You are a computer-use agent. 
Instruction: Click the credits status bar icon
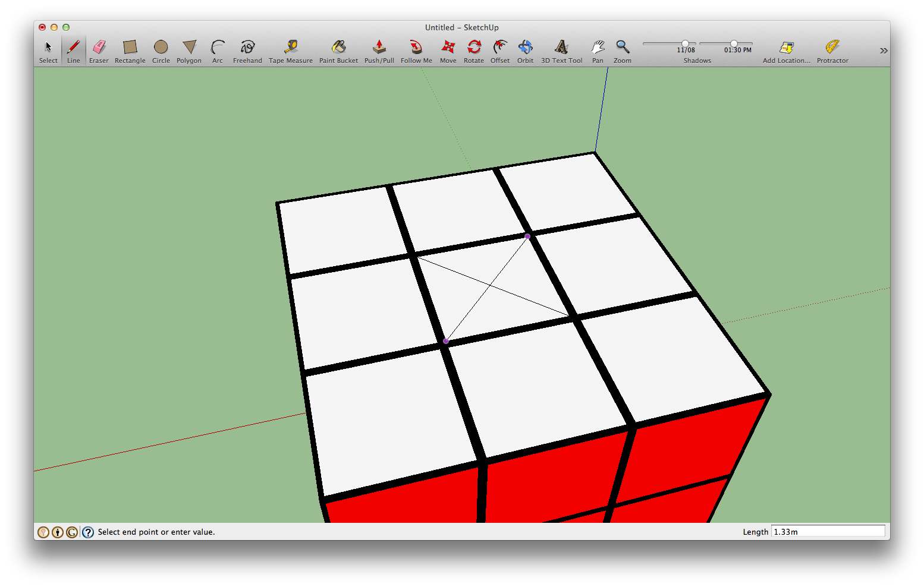(x=58, y=532)
